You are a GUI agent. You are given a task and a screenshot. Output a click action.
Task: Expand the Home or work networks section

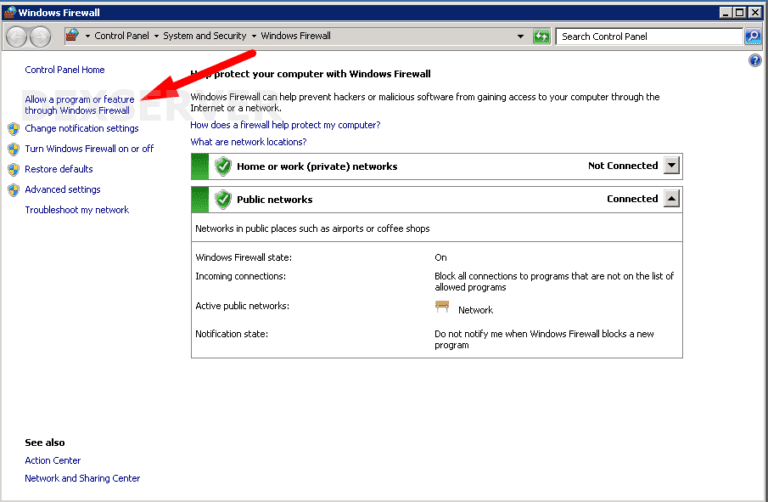pyautogui.click(x=671, y=166)
